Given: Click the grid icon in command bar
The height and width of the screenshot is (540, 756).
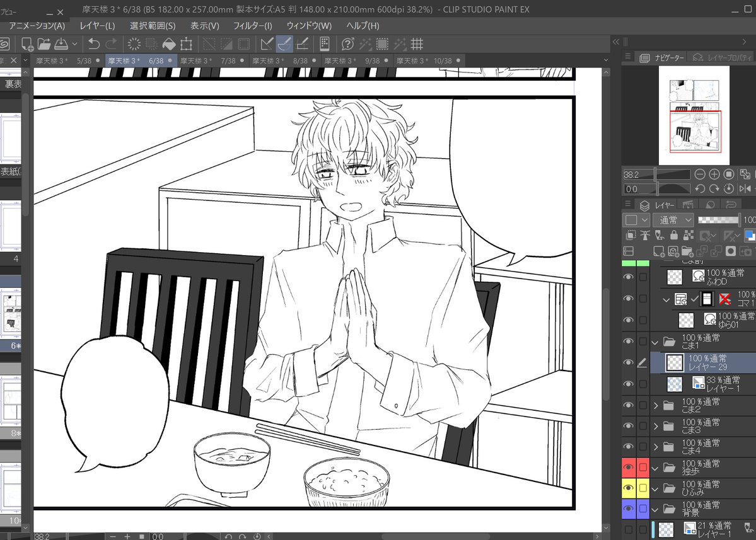Looking at the screenshot, I should (x=417, y=44).
